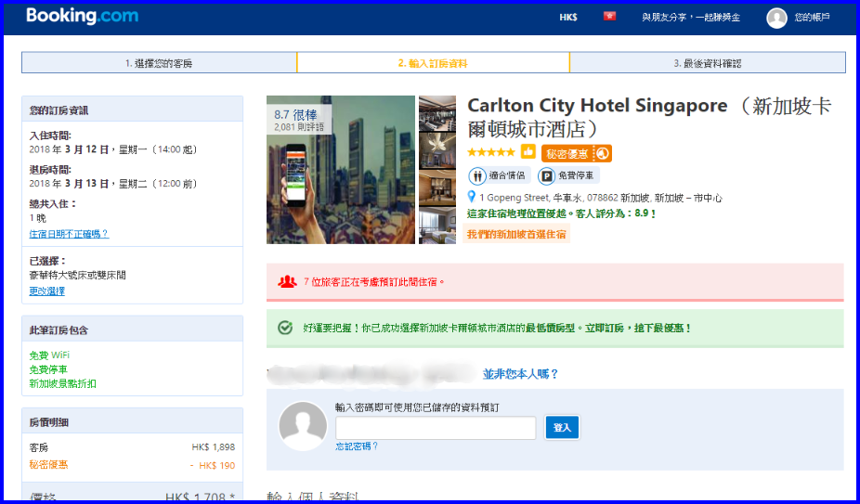
Task: Click the - HK$ 190 discount amount
Action: click(213, 466)
